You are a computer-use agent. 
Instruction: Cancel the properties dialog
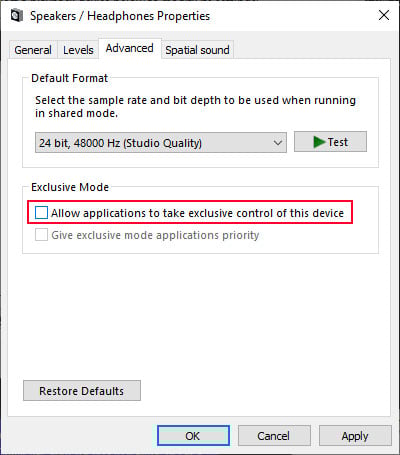(x=274, y=436)
